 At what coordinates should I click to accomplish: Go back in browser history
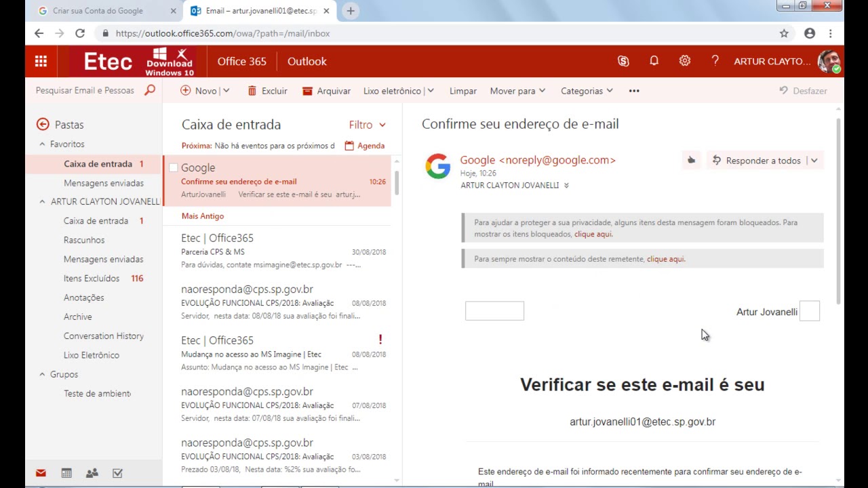tap(39, 33)
